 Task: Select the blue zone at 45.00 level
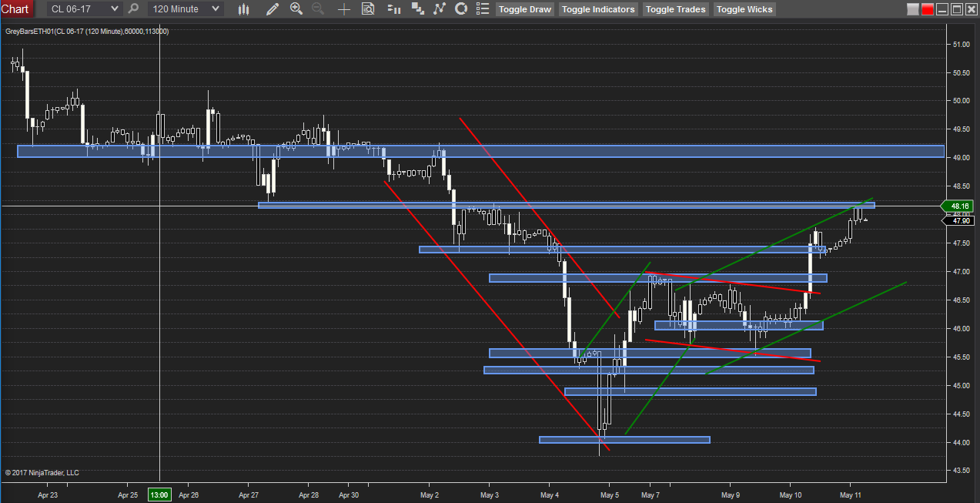tap(691, 391)
